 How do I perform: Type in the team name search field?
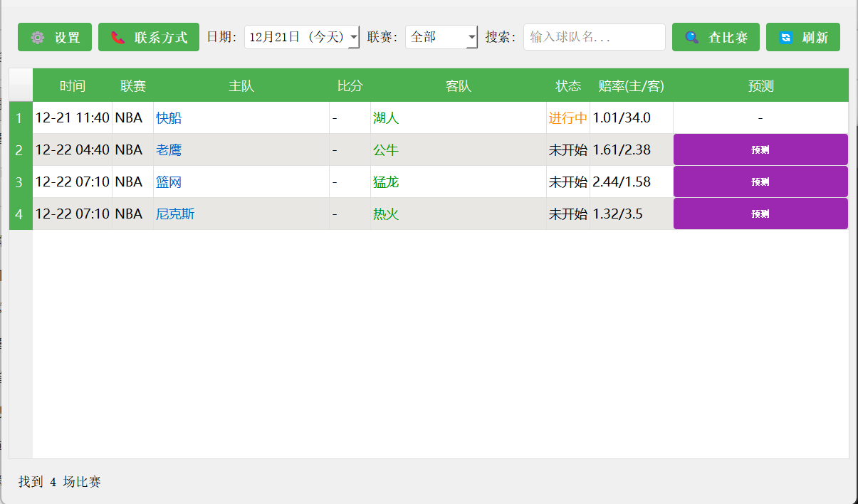[594, 37]
